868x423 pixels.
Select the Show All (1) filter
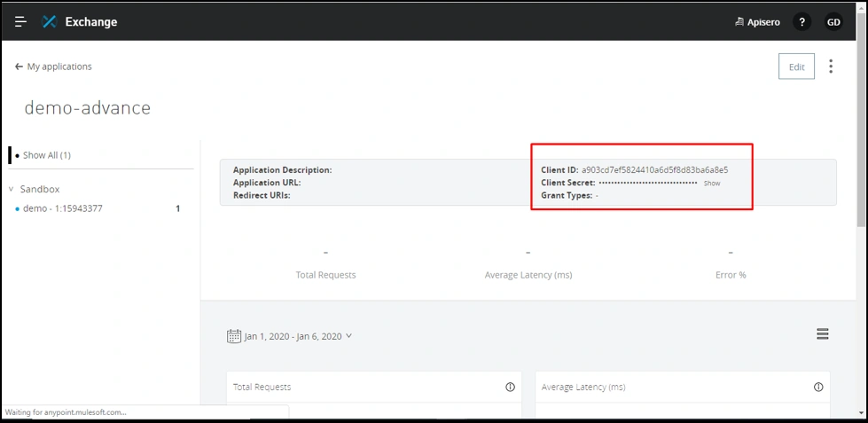tap(46, 155)
